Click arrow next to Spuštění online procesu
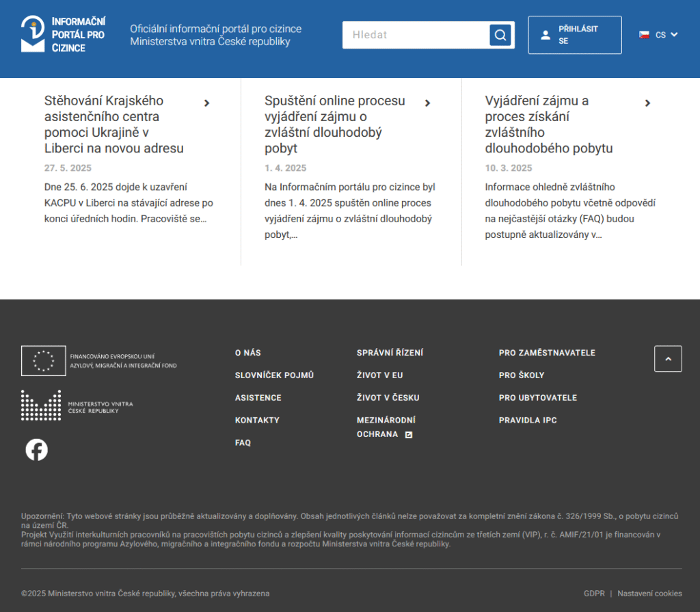The image size is (700, 612). coord(427,103)
